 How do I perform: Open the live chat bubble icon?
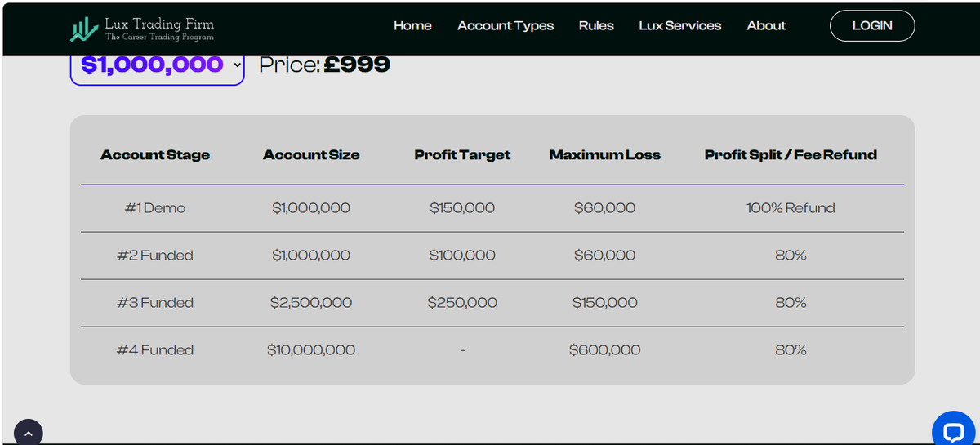954,430
